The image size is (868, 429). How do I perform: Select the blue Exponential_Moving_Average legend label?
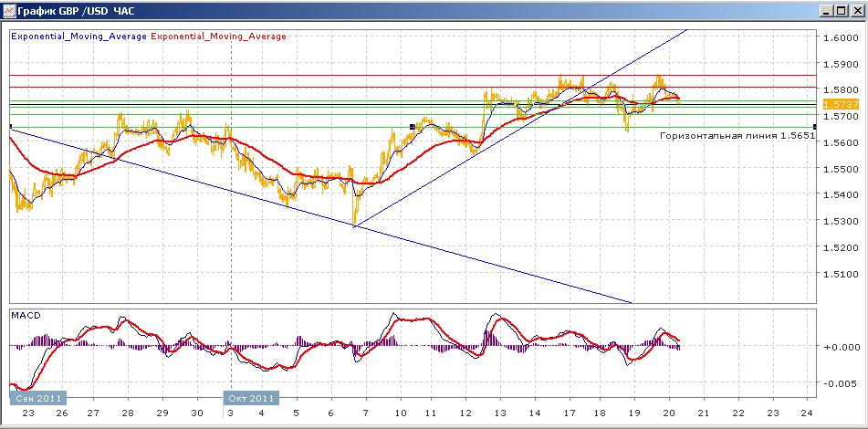[78, 37]
